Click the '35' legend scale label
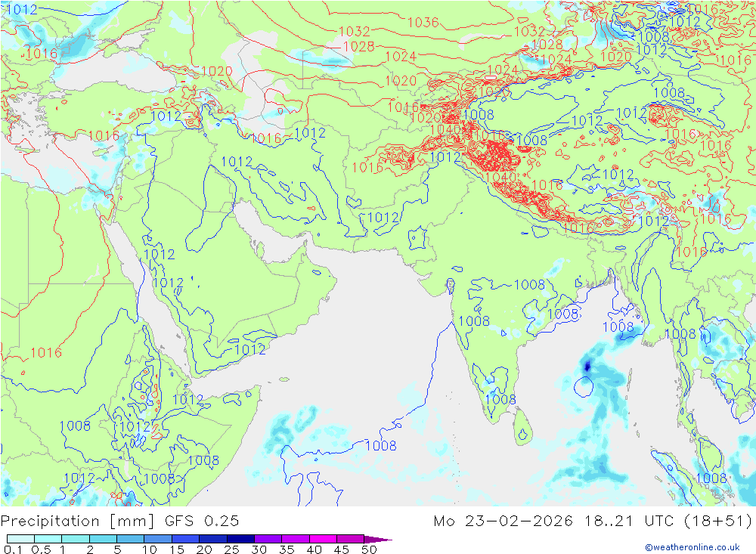 click(287, 549)
